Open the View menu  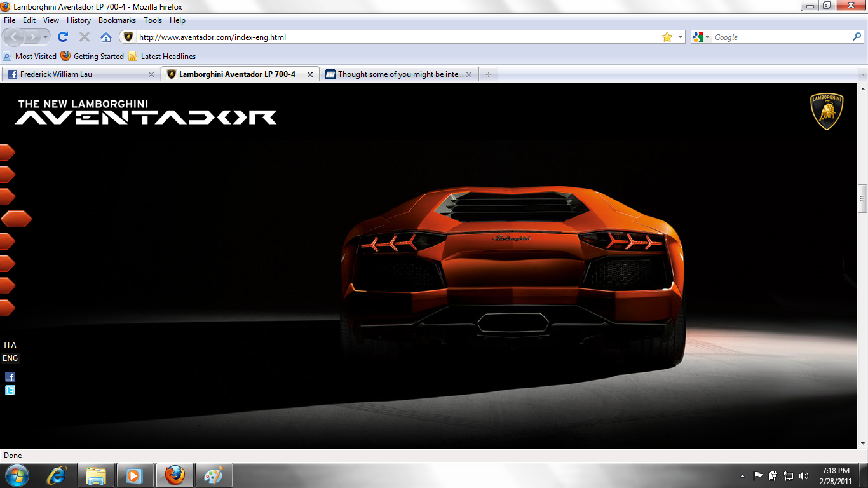[x=51, y=20]
